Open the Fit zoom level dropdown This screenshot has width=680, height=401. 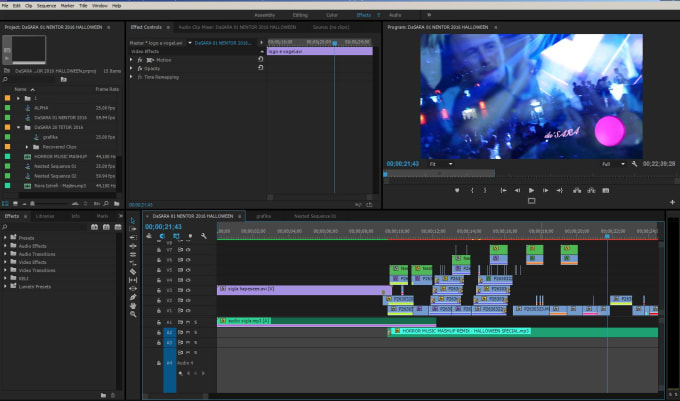click(x=441, y=164)
